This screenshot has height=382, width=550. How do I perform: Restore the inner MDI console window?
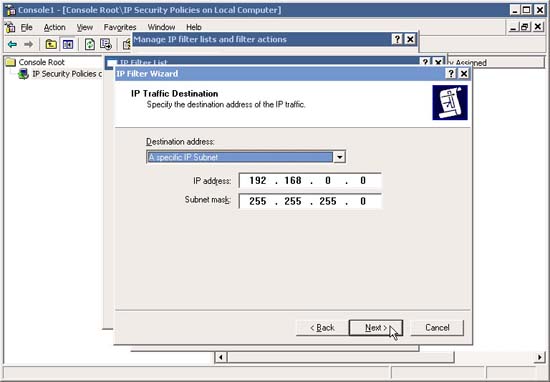pos(525,27)
